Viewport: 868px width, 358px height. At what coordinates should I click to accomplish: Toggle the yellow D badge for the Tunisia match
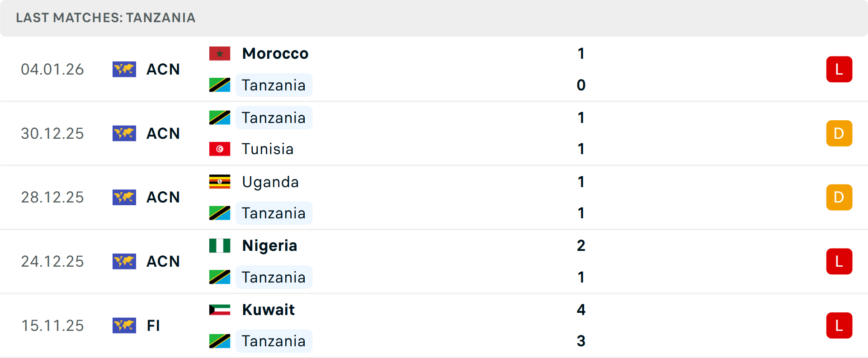click(x=840, y=133)
